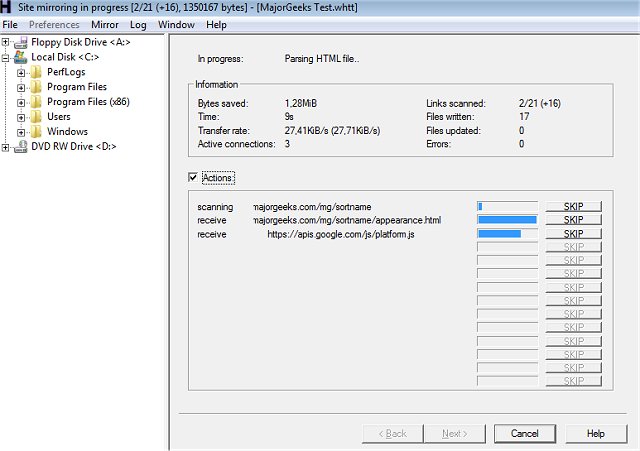Select the Windows folder label
This screenshot has width=640, height=451.
(67, 131)
